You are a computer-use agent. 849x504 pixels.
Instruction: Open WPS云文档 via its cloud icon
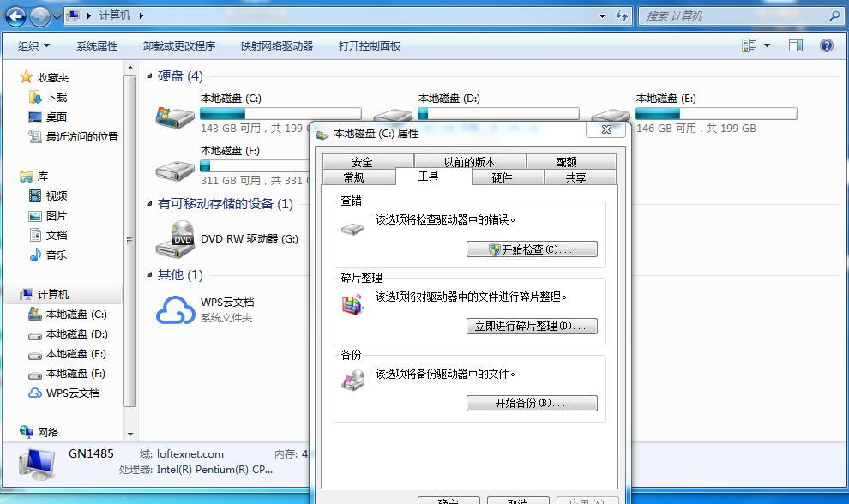click(x=177, y=309)
